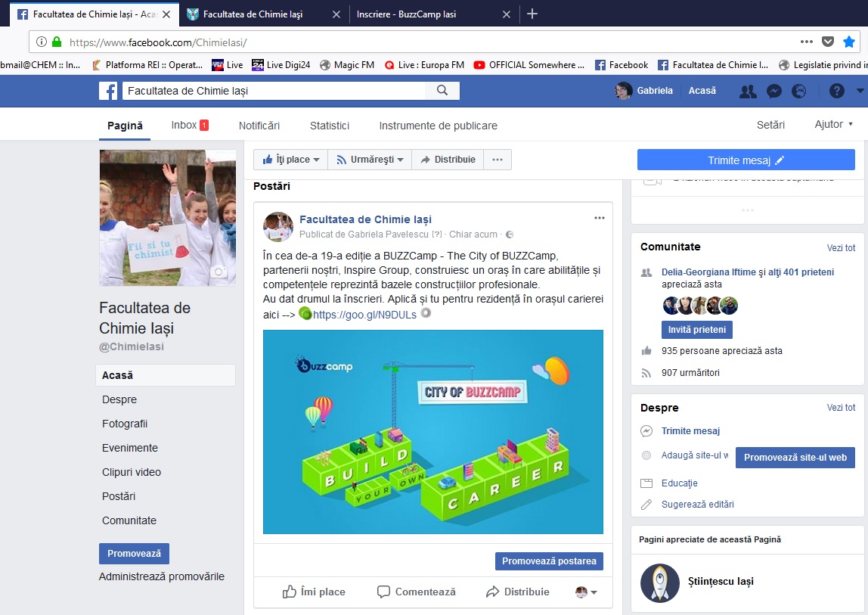Viewport: 868px width, 615px height.
Task: Open the notifications globe icon
Action: point(798,91)
